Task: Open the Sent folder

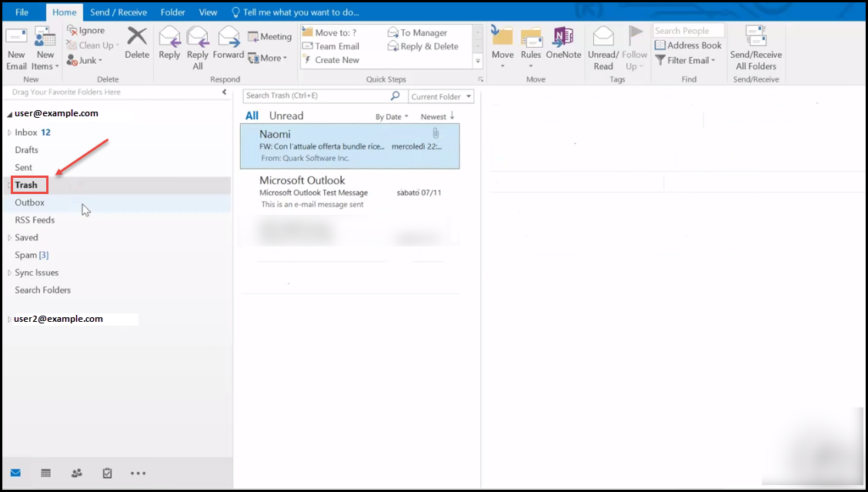Action: click(23, 167)
